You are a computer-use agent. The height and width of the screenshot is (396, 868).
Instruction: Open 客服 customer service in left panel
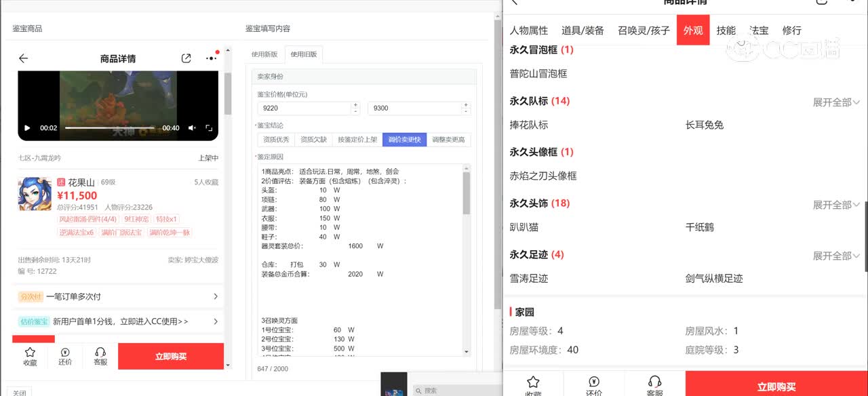tap(100, 356)
